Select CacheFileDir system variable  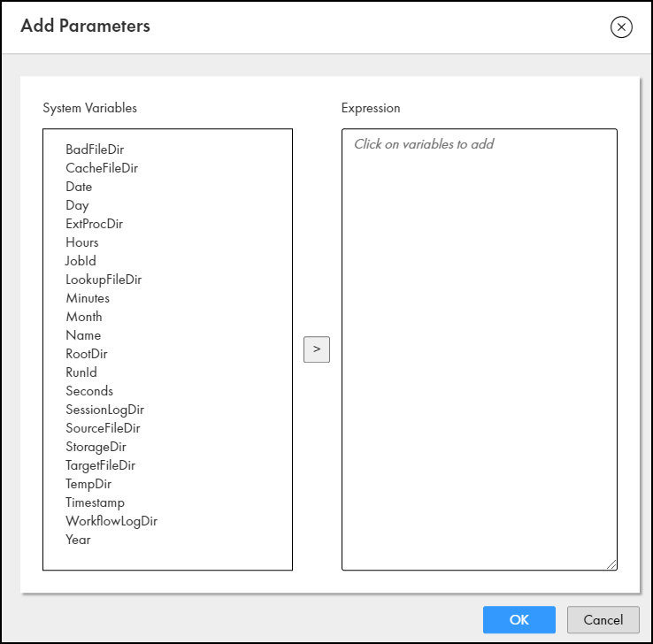[102, 168]
